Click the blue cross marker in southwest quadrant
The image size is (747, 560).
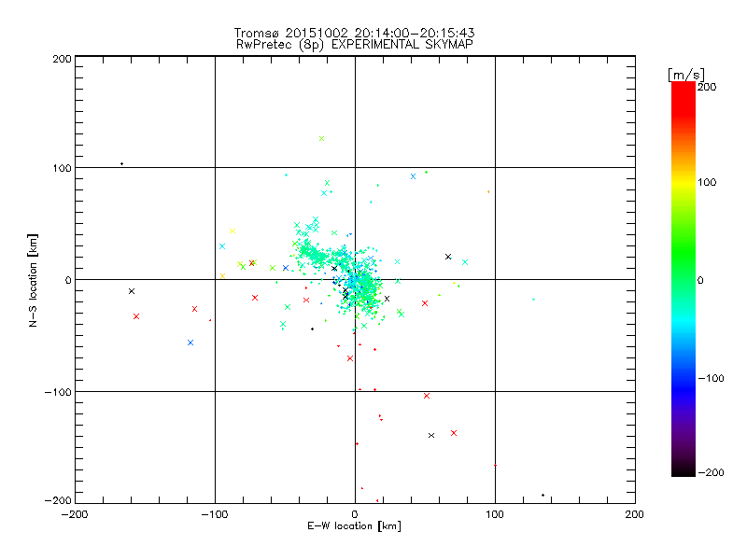click(190, 343)
